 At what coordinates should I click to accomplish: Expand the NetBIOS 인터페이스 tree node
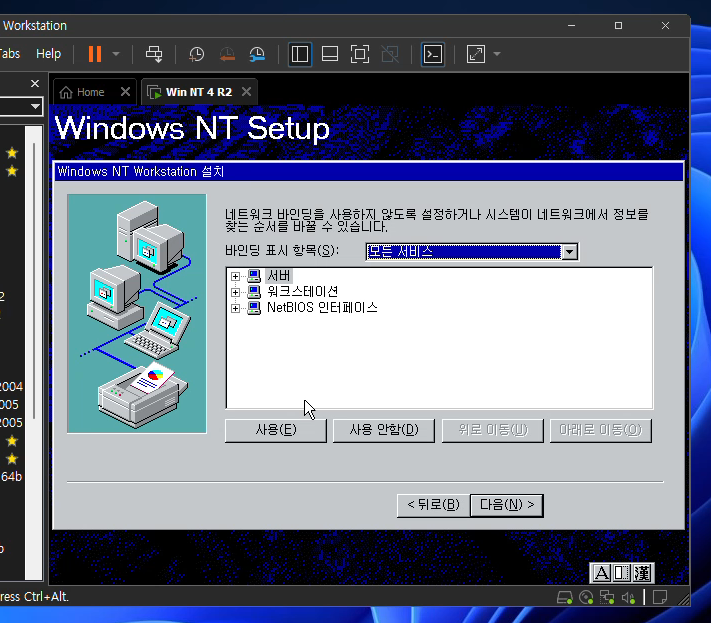click(x=235, y=308)
